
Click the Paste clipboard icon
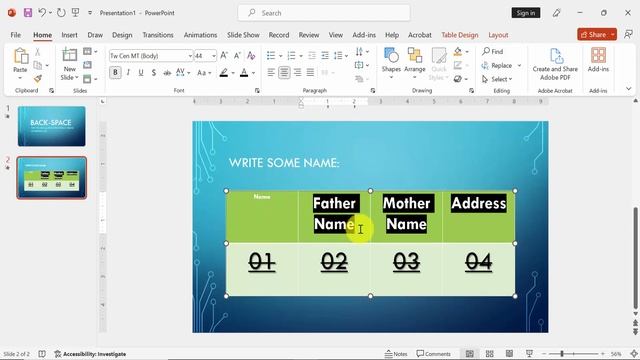(20, 56)
